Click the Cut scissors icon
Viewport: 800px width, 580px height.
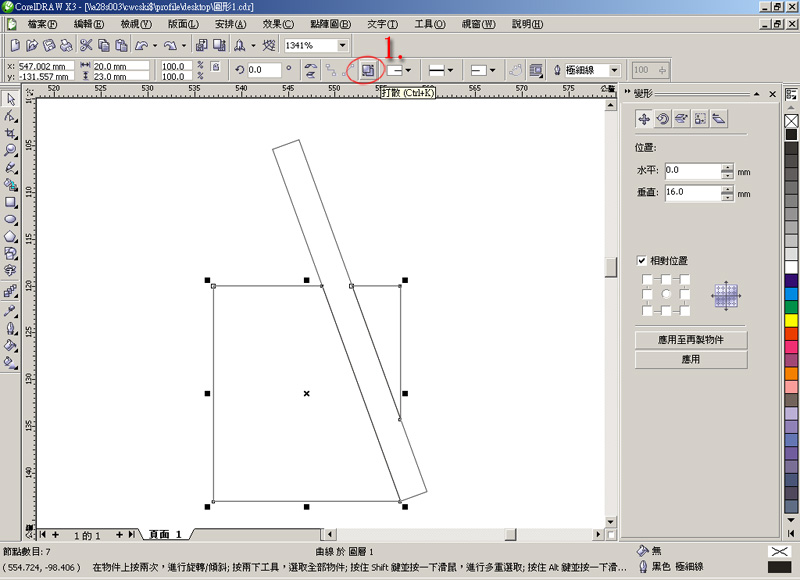tap(86, 45)
